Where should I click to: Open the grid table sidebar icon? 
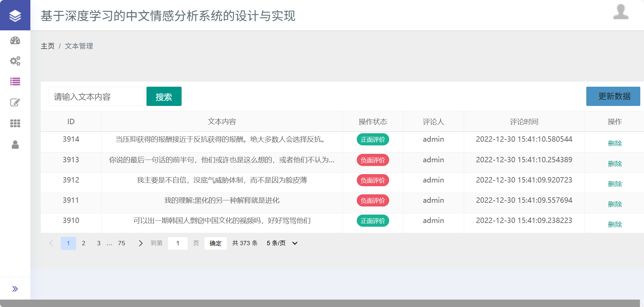pos(15,123)
